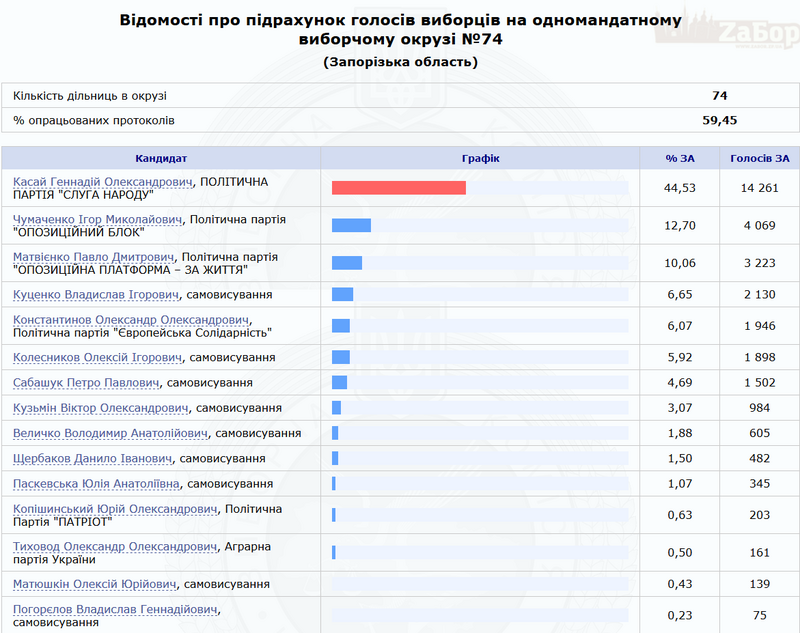800x633 pixels.
Task: Click the red vote bar for Касай
Action: pyautogui.click(x=398, y=188)
